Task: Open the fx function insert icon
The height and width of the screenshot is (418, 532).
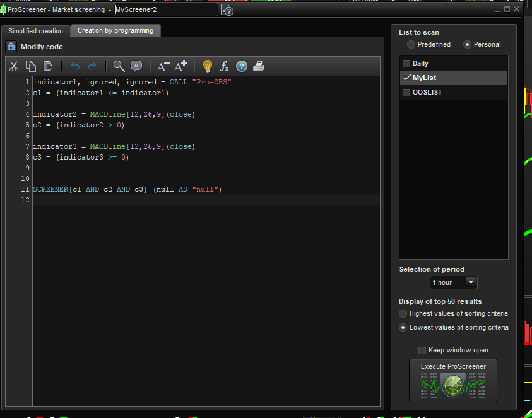Action: [x=224, y=66]
